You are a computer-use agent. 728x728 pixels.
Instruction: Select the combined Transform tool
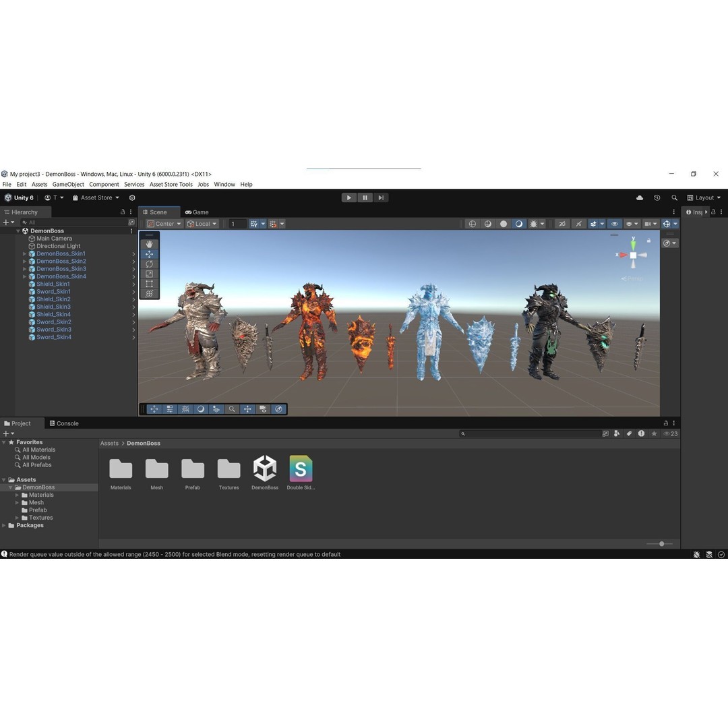149,293
